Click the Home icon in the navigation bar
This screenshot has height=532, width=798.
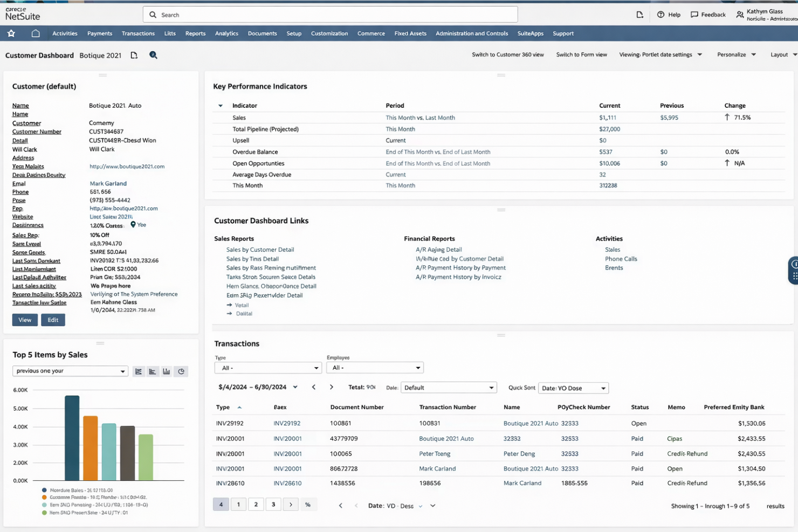[x=36, y=33]
